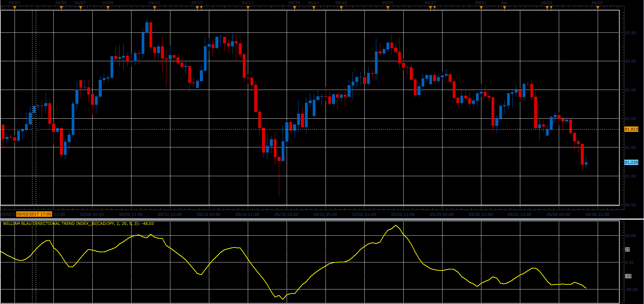This screenshot has width=644, height=304.
Task: Click the orange triangle marker below 05/21
Action: tap(314, 8)
